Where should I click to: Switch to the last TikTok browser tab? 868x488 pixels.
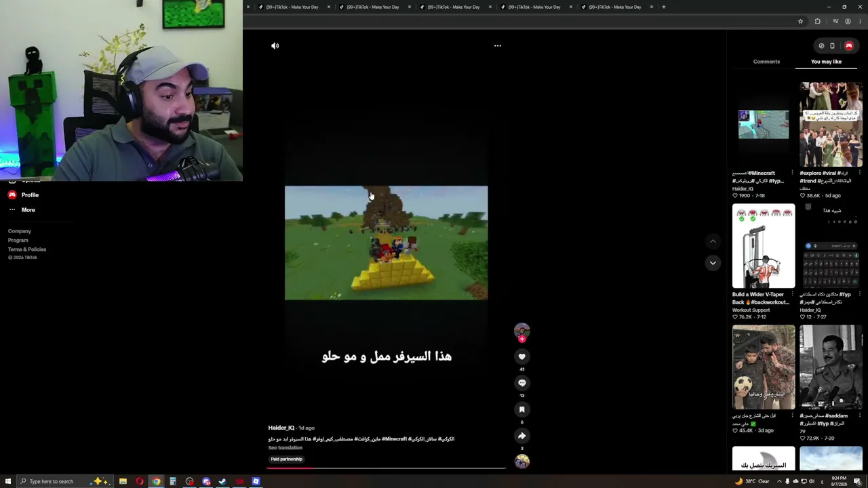614,7
